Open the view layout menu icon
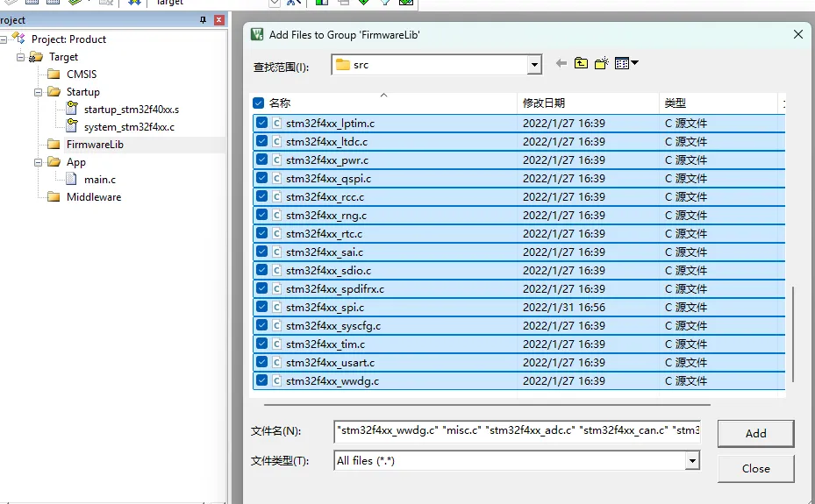Viewport: 815px width, 504px height. pos(626,63)
